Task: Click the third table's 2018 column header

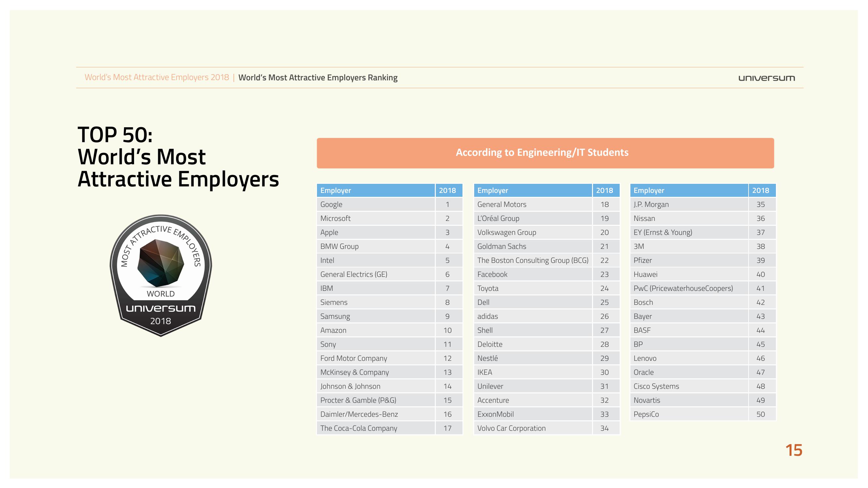Action: click(x=761, y=191)
